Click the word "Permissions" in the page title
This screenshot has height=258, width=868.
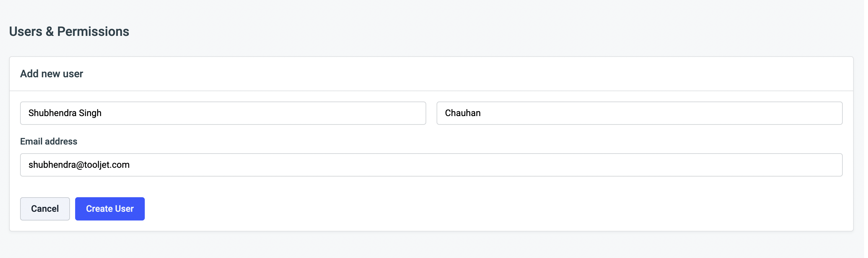point(93,31)
